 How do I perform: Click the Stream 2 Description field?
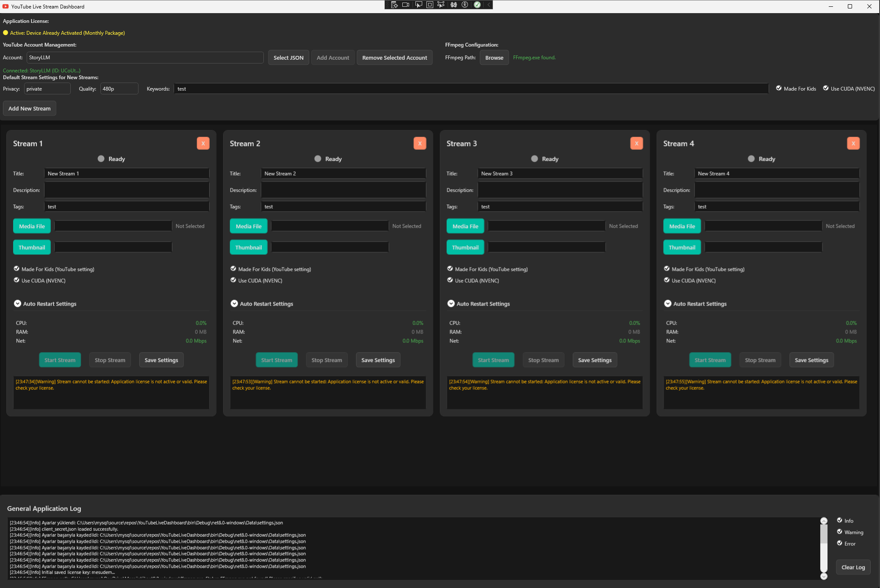[343, 190]
